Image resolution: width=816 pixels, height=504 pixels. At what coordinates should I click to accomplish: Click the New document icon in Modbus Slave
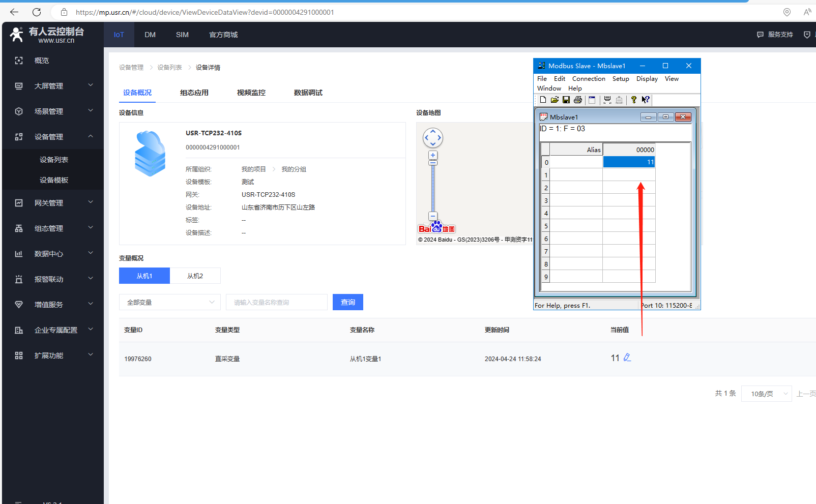pos(543,100)
